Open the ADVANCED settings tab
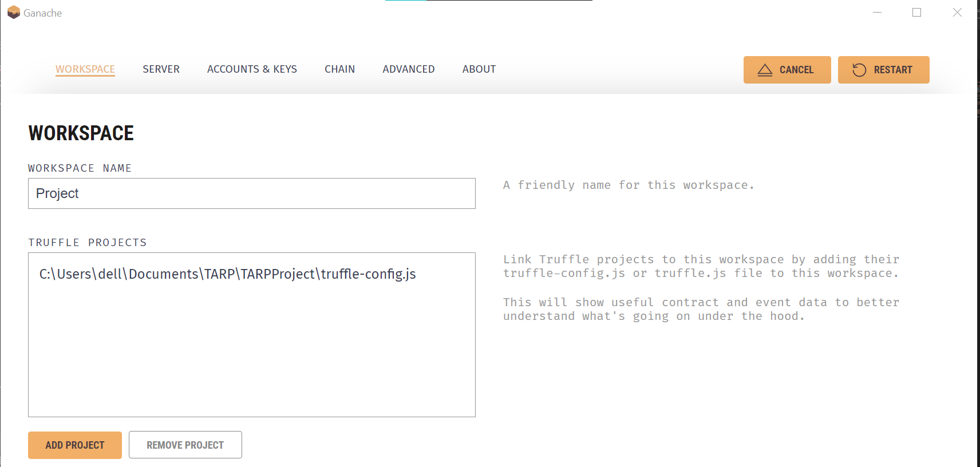 408,69
